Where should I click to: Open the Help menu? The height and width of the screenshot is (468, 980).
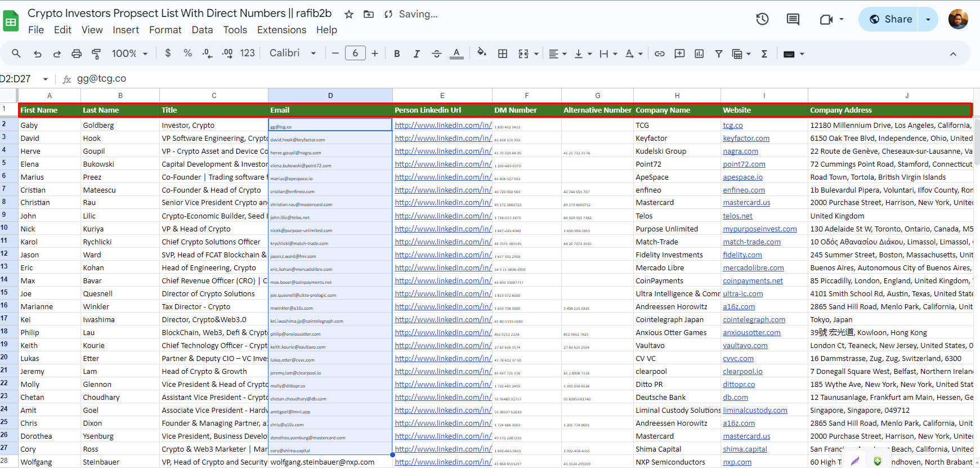[x=326, y=30]
